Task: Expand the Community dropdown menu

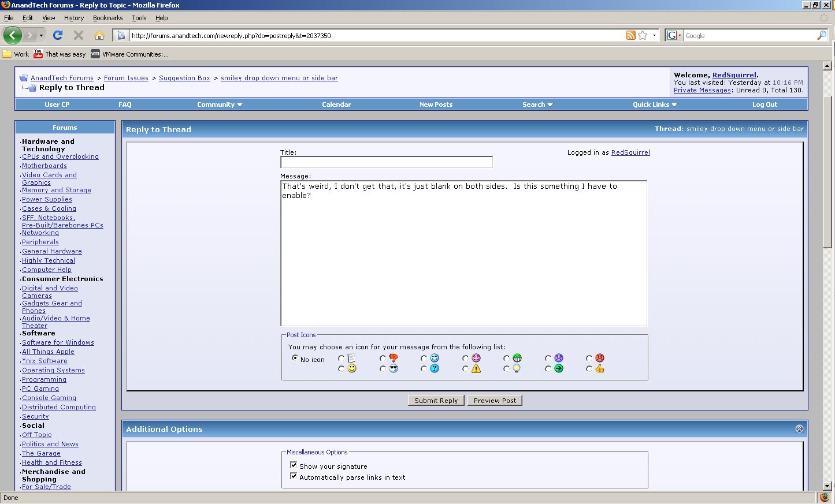Action: pyautogui.click(x=220, y=104)
